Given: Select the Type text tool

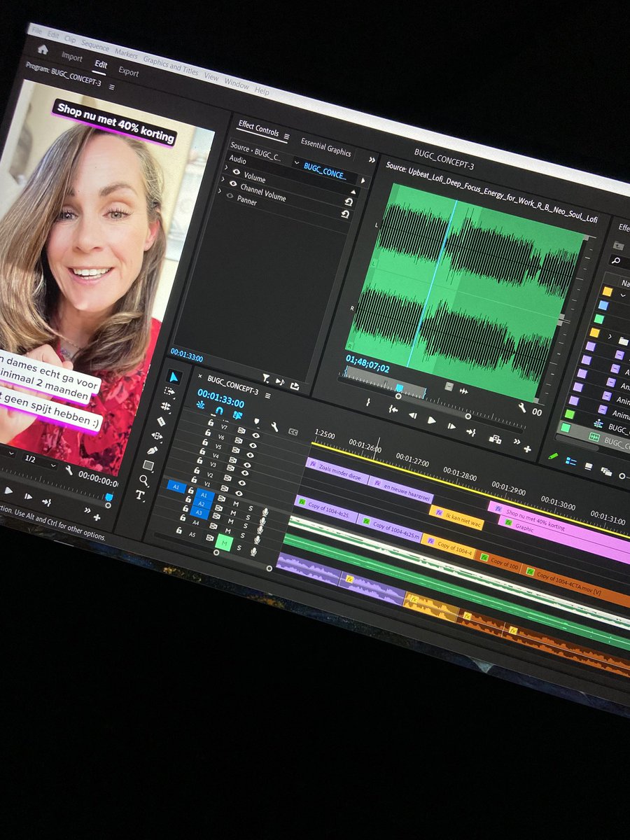Looking at the screenshot, I should pyautogui.click(x=141, y=495).
